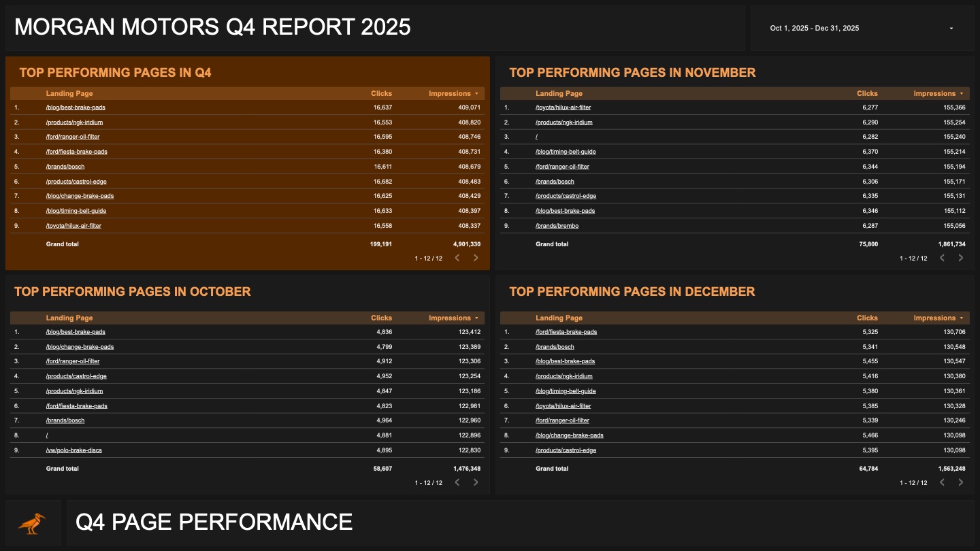Open /brands/brembo link in November table
Image resolution: width=980 pixels, height=551 pixels.
[x=557, y=226]
